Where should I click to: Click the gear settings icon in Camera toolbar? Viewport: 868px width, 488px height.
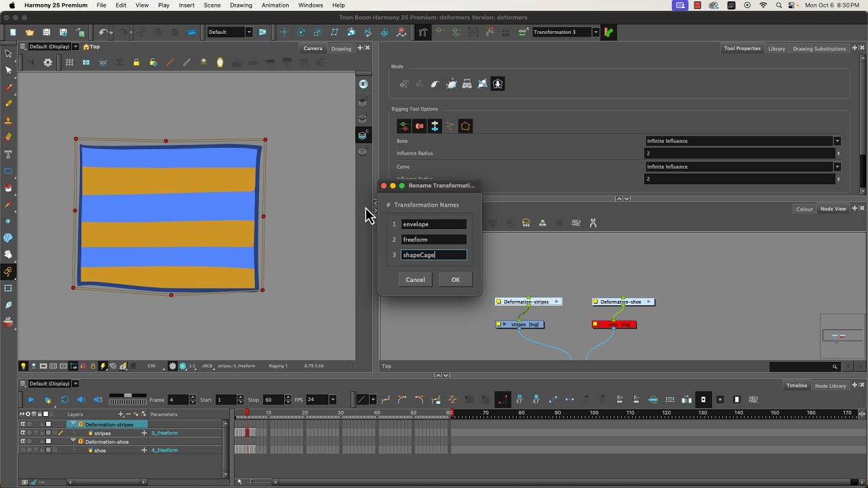coord(47,62)
